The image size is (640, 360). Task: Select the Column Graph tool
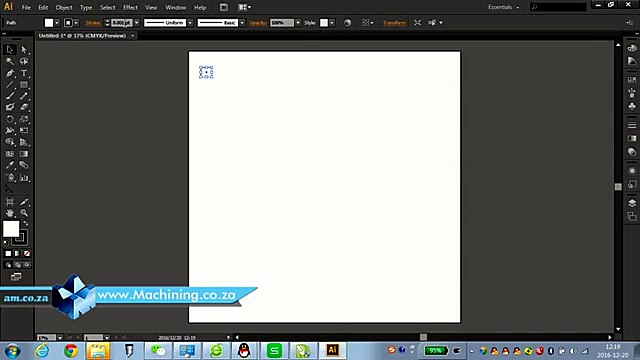point(24,178)
